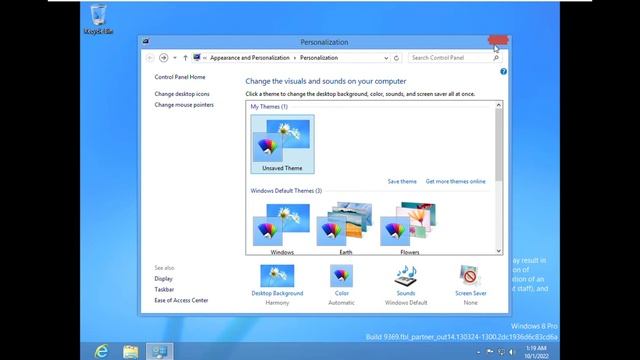Image resolution: width=640 pixels, height=360 pixels.
Task: Open Sounds settings icon
Action: pos(406,276)
